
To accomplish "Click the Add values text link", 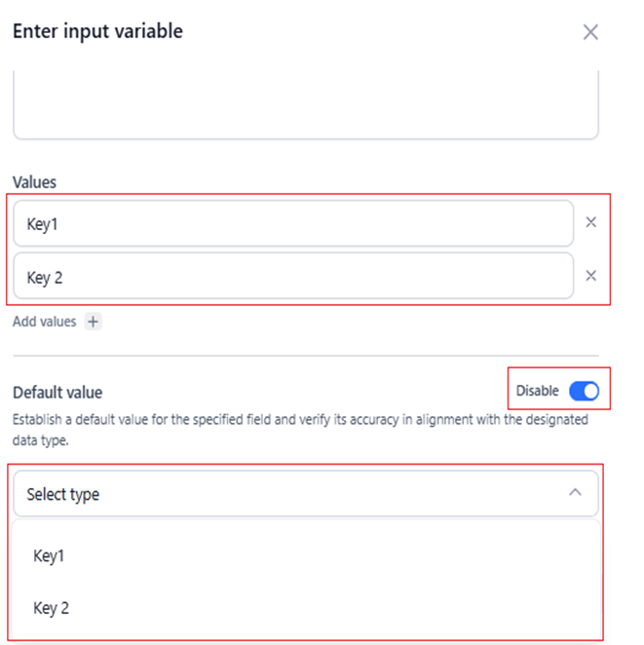I will pyautogui.click(x=44, y=322).
